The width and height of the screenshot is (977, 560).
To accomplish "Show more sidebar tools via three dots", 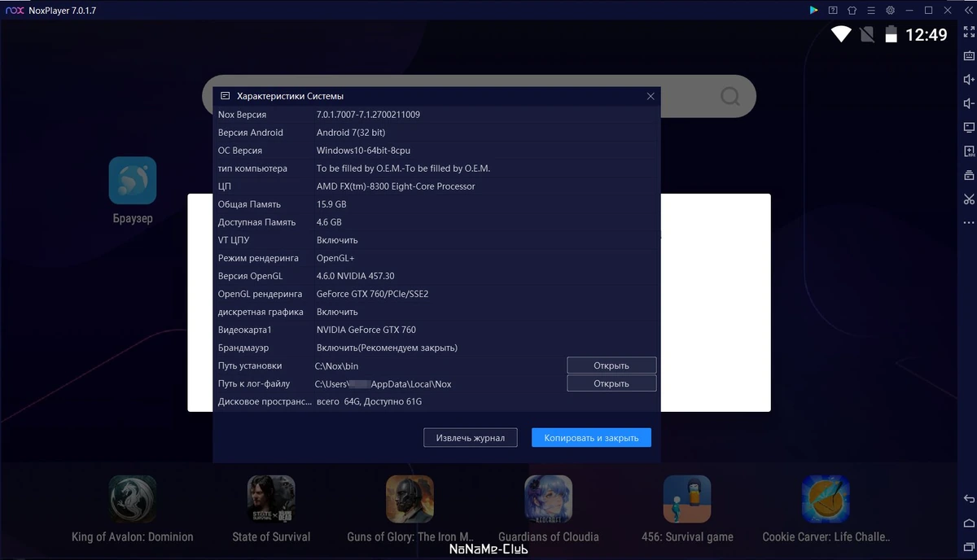I will pos(969,222).
